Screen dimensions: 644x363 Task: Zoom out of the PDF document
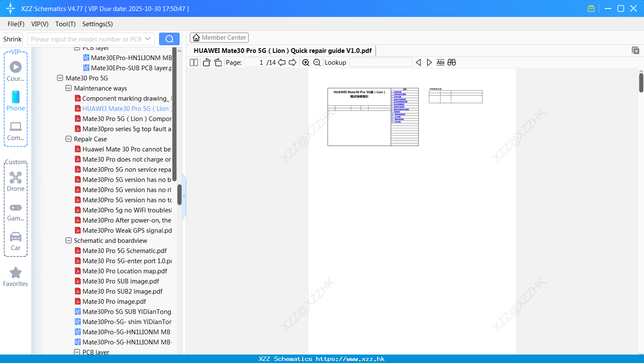(317, 63)
